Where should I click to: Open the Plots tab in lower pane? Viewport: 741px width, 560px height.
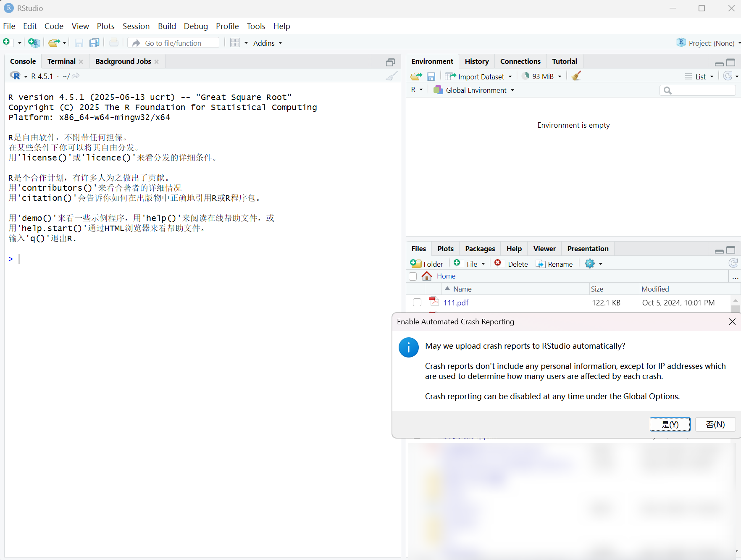point(445,249)
